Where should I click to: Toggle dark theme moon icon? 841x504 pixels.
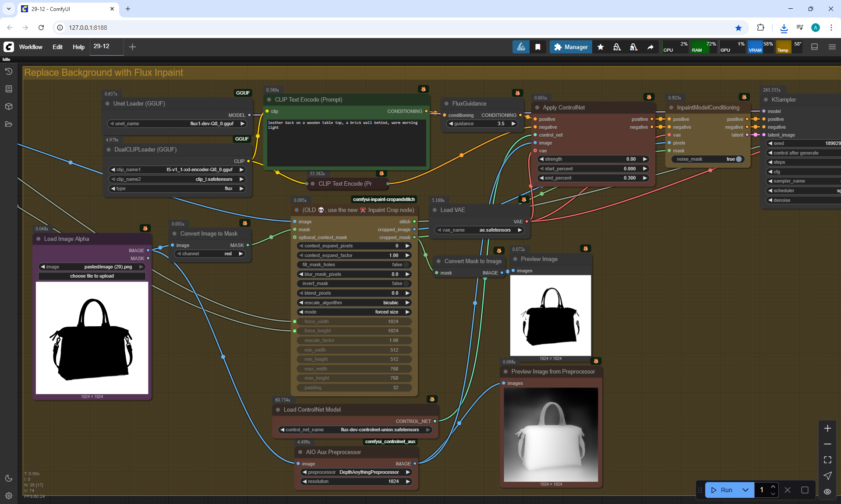9,478
